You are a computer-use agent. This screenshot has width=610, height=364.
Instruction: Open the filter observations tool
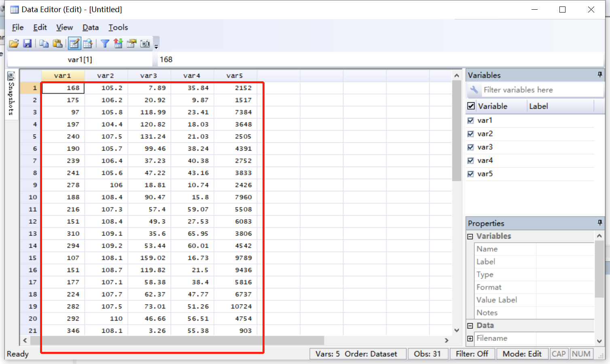point(105,43)
